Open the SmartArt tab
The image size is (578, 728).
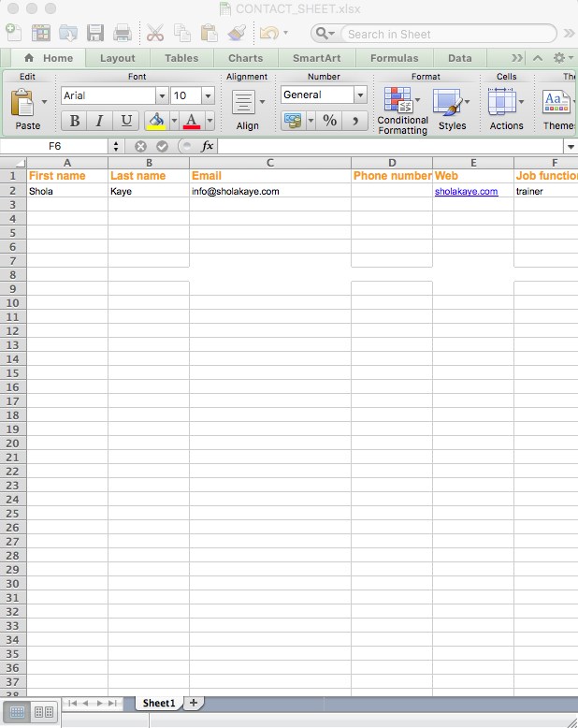point(316,58)
